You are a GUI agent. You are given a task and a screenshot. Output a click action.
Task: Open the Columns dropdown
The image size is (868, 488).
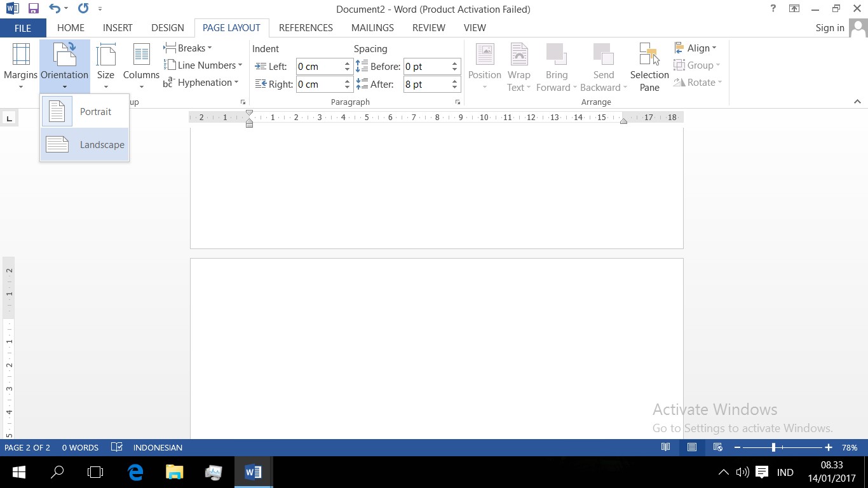click(141, 67)
